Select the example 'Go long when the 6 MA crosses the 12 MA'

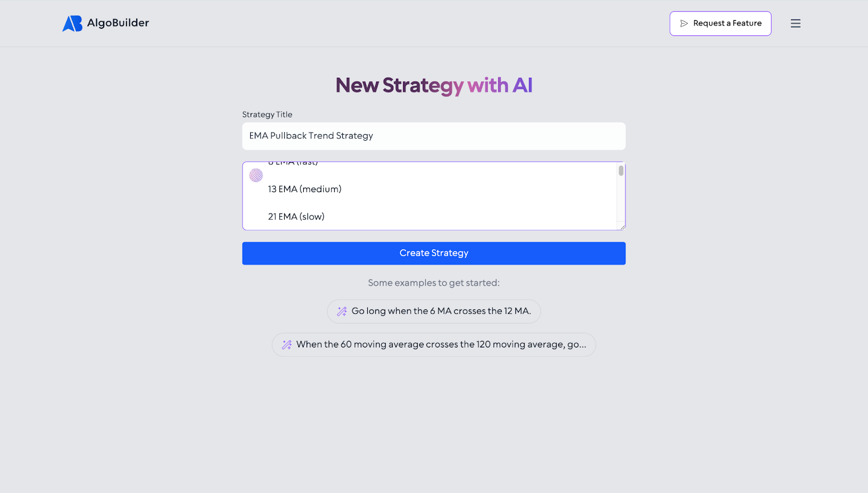pos(433,311)
